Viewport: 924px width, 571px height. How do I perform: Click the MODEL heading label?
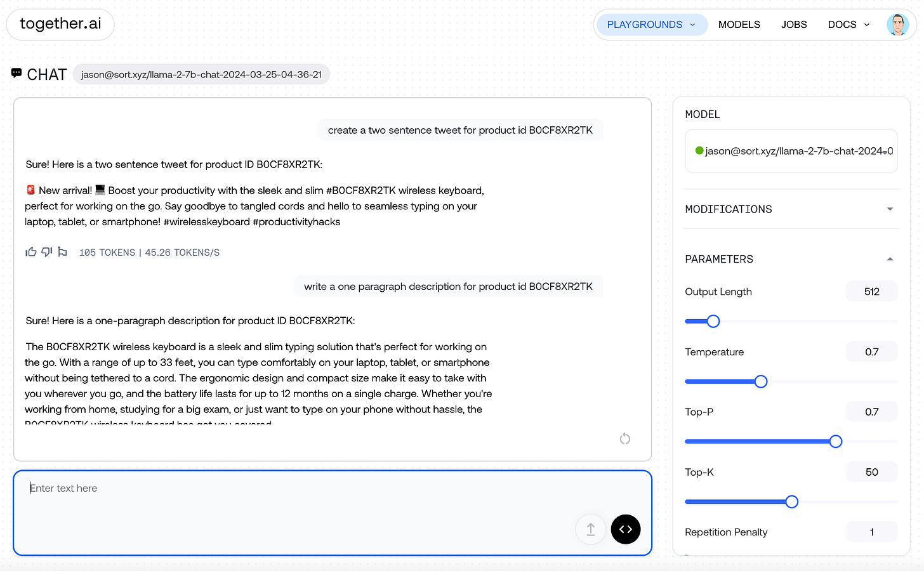pos(703,114)
